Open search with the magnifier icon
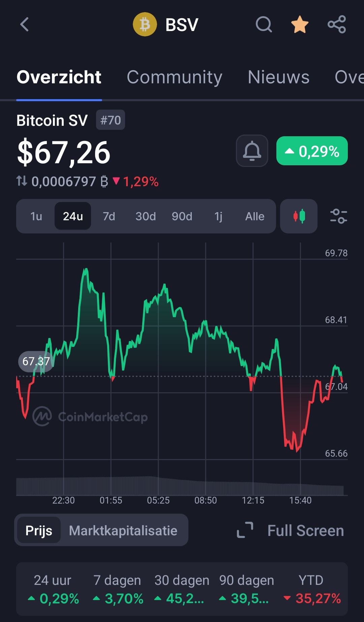Screen dimensions: 364x622 tap(264, 25)
